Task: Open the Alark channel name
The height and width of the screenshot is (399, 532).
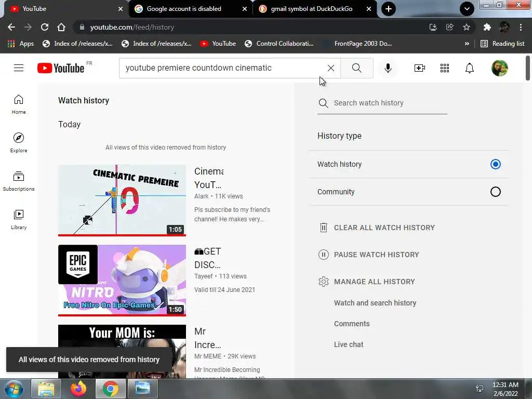Action: 201,196
